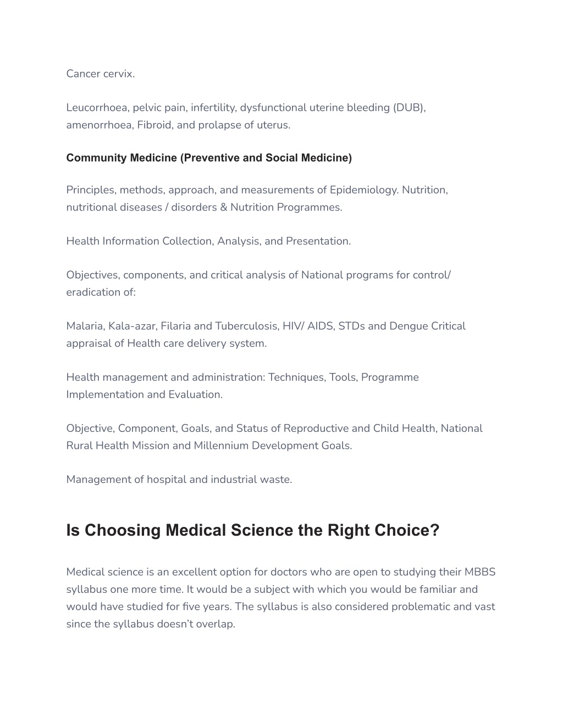The height and width of the screenshot is (728, 563).
Task: Click 'Objectives, components, and critical analysis' paragraph
Action: click(x=258, y=284)
